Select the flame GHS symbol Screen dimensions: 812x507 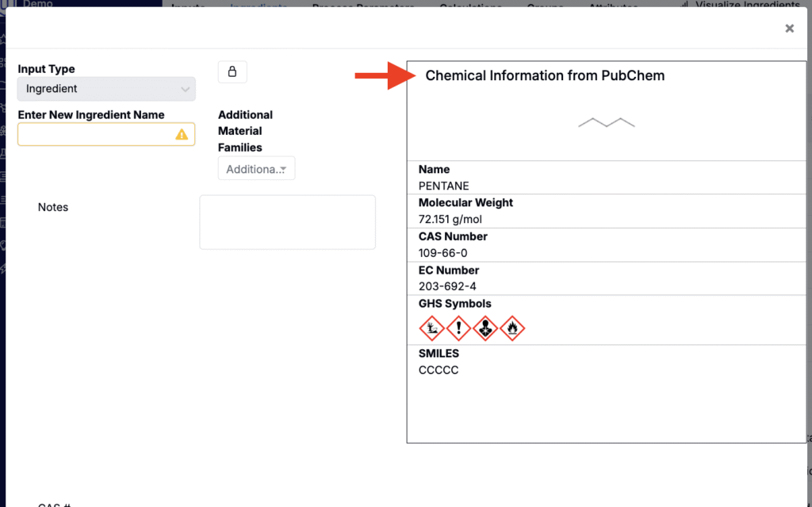click(512, 328)
